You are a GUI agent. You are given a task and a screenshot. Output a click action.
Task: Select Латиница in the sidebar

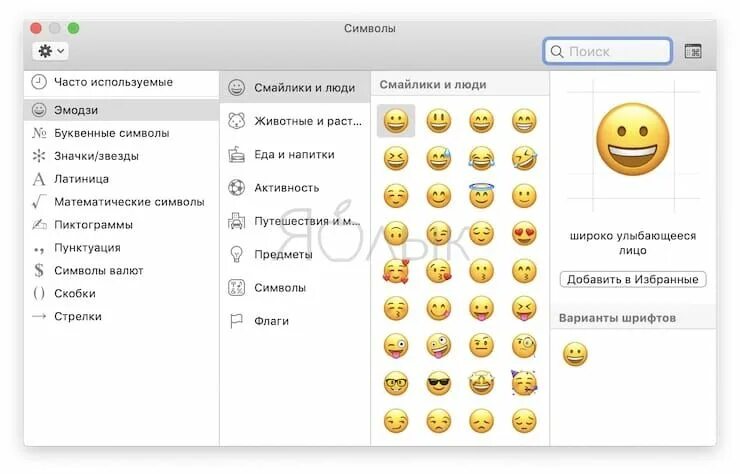(x=121, y=179)
